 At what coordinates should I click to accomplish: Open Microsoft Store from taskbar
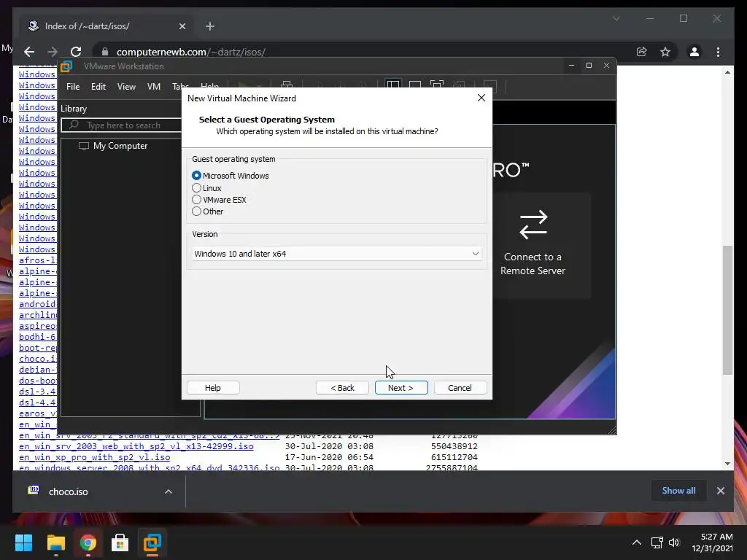(x=120, y=542)
